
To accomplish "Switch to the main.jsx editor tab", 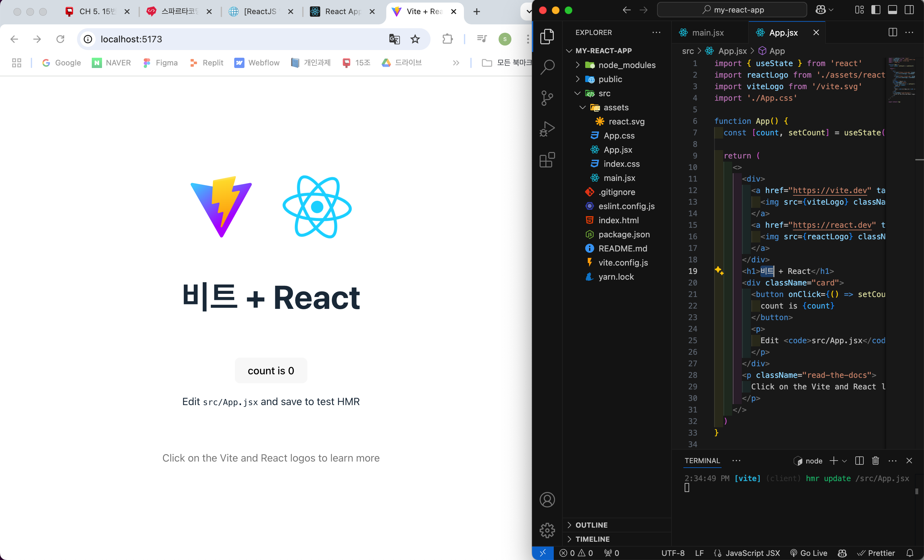I will tap(707, 33).
